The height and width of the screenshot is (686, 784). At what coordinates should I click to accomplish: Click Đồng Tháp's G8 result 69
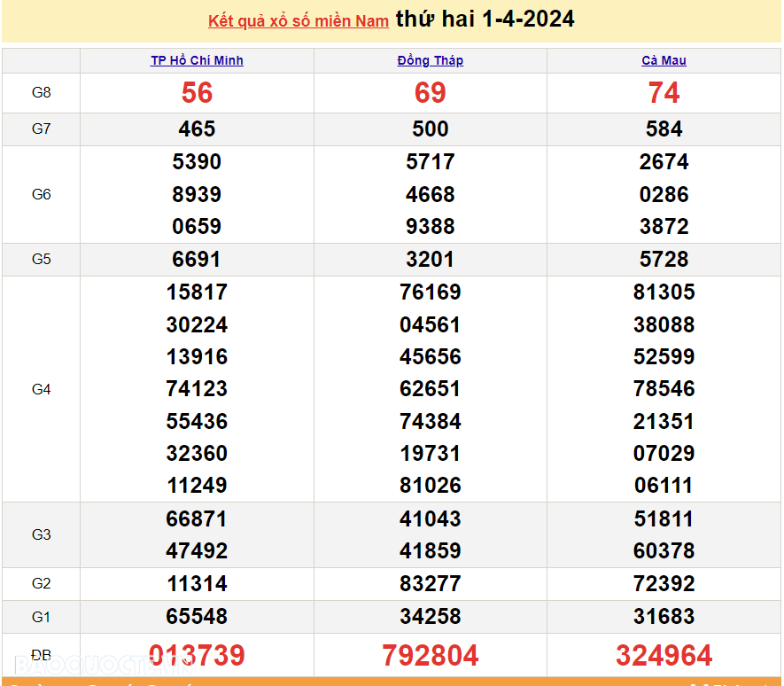tap(431, 93)
